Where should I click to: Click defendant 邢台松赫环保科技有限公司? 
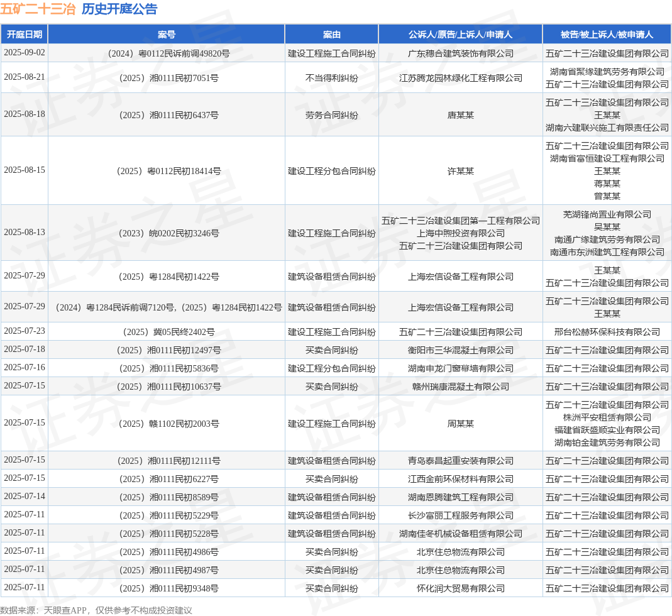(x=607, y=332)
